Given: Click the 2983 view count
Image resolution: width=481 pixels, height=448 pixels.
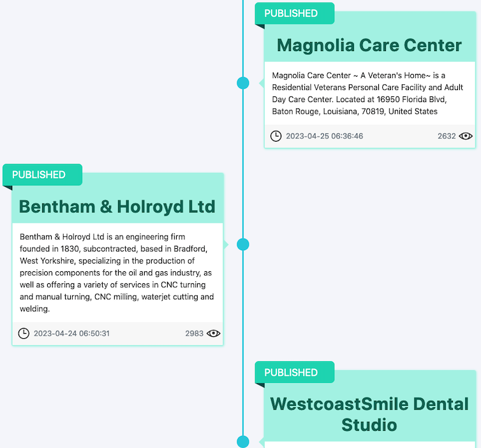Looking at the screenshot, I should click(x=195, y=333).
